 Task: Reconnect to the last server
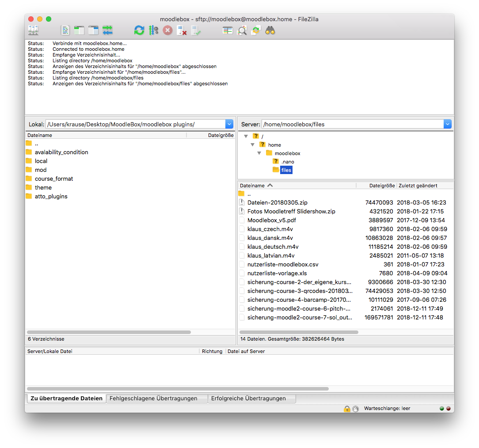pyautogui.click(x=196, y=30)
